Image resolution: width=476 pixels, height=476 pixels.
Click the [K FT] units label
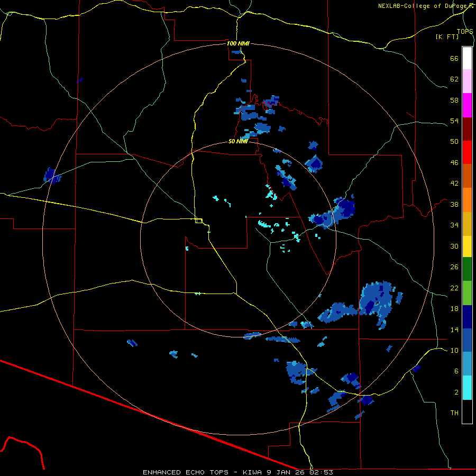click(447, 36)
